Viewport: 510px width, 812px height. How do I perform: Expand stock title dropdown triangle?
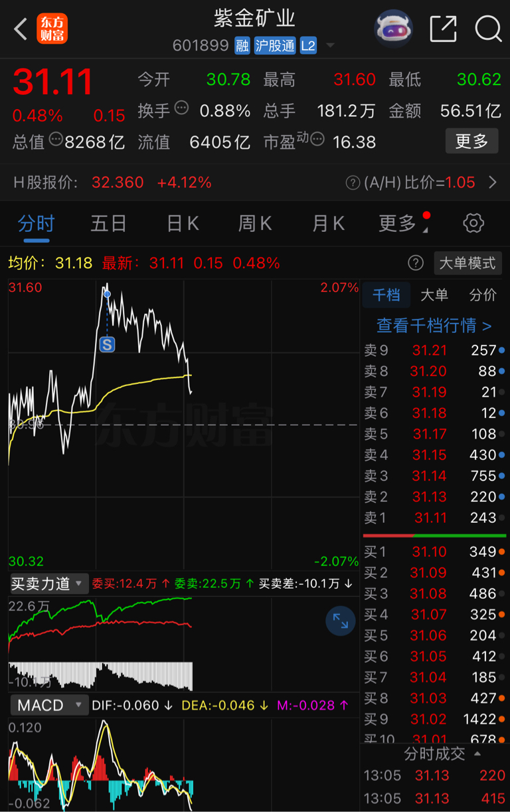(x=330, y=46)
